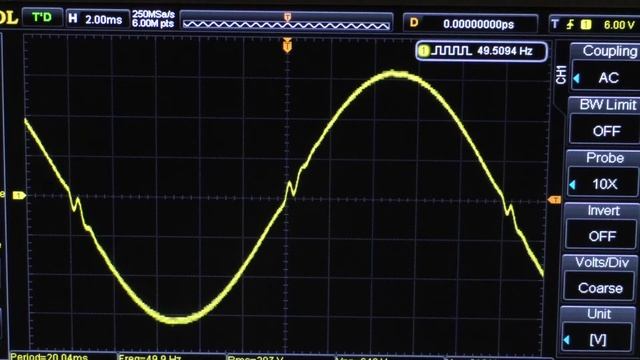Select the H 2.00ms horizontal timebase
The width and height of the screenshot is (640, 360).
tap(97, 19)
